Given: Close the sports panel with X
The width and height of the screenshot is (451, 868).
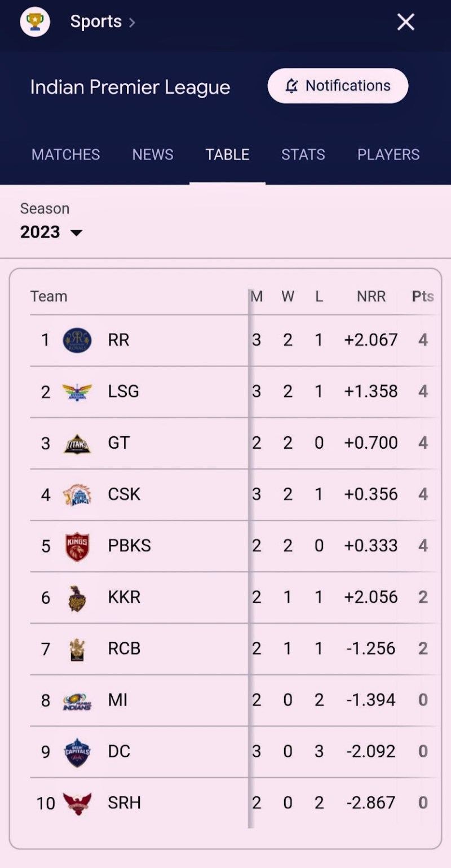Looking at the screenshot, I should 406,23.
